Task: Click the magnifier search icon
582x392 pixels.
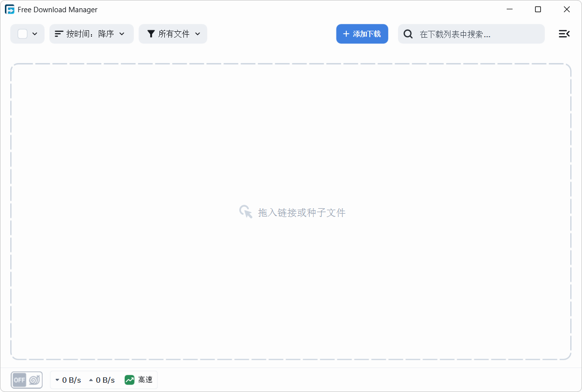Action: pos(408,34)
